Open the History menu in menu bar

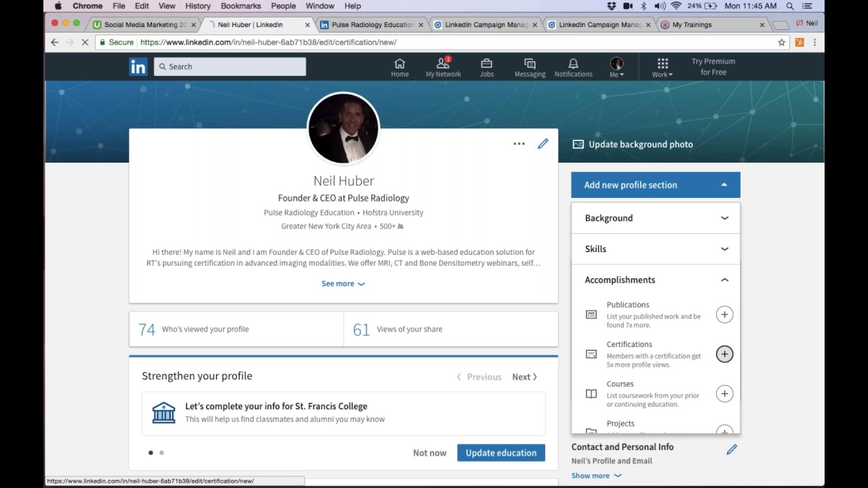pos(197,6)
